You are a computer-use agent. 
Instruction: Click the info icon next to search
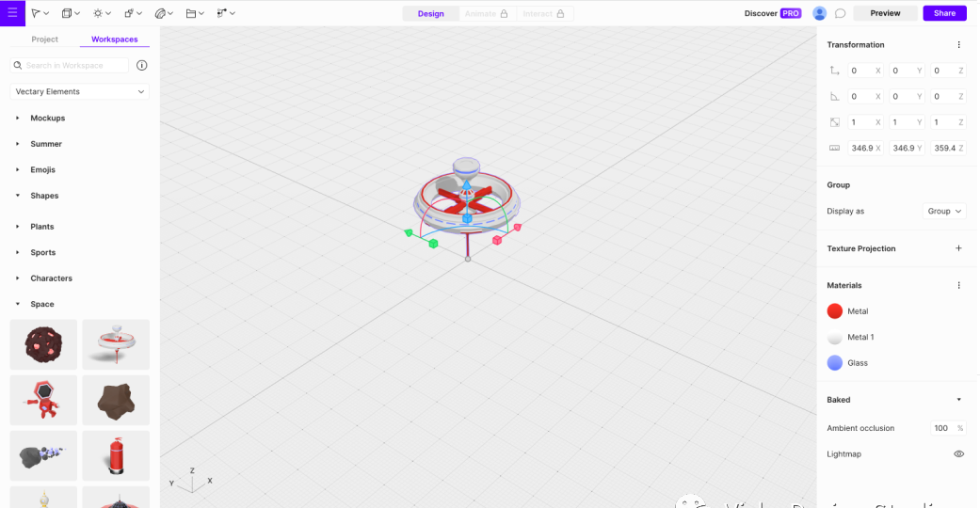pyautogui.click(x=142, y=66)
